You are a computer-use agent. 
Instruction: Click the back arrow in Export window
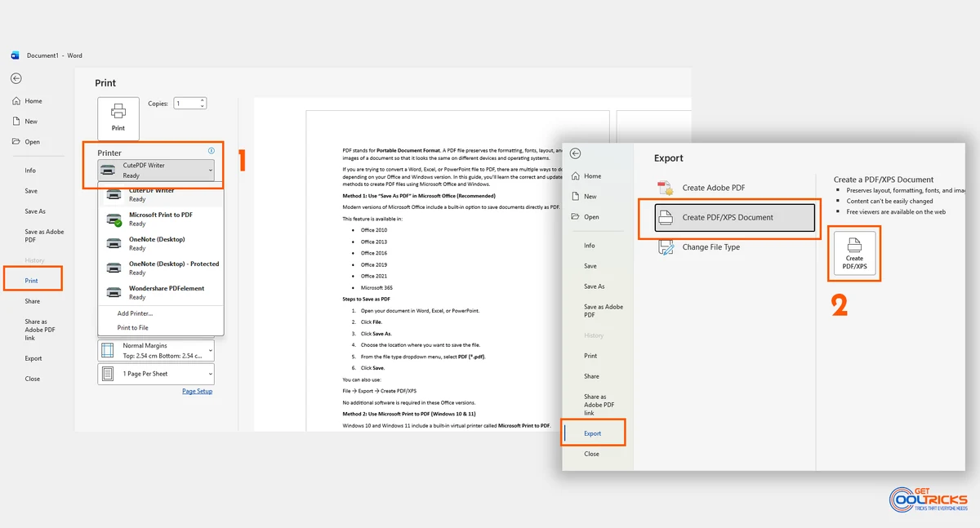[x=575, y=153]
